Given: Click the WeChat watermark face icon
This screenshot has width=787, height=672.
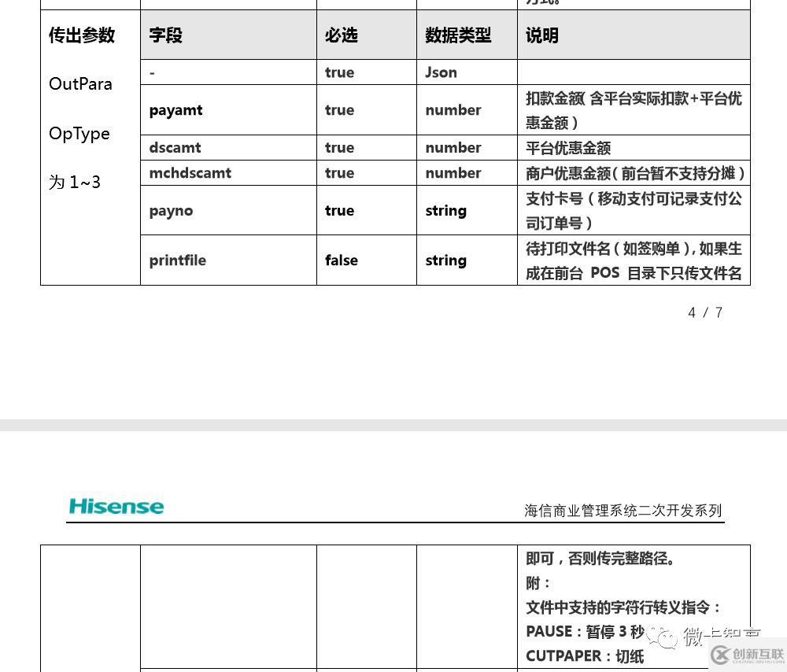Looking at the screenshot, I should (x=666, y=639).
